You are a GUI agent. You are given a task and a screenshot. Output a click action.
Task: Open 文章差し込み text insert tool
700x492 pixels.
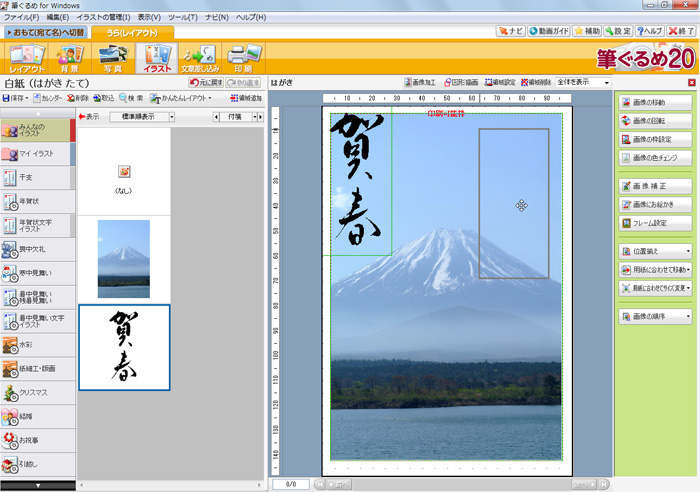(198, 58)
